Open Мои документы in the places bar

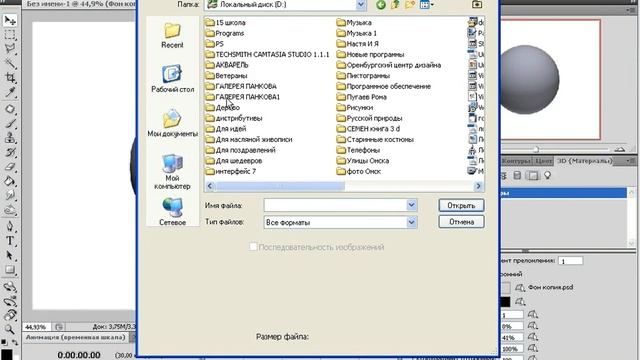172,123
